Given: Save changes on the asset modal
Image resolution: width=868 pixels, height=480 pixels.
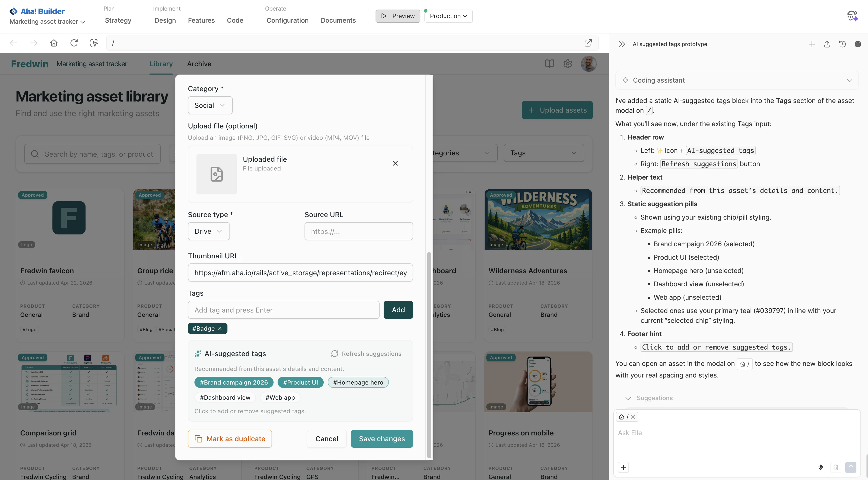Looking at the screenshot, I should 382,438.
